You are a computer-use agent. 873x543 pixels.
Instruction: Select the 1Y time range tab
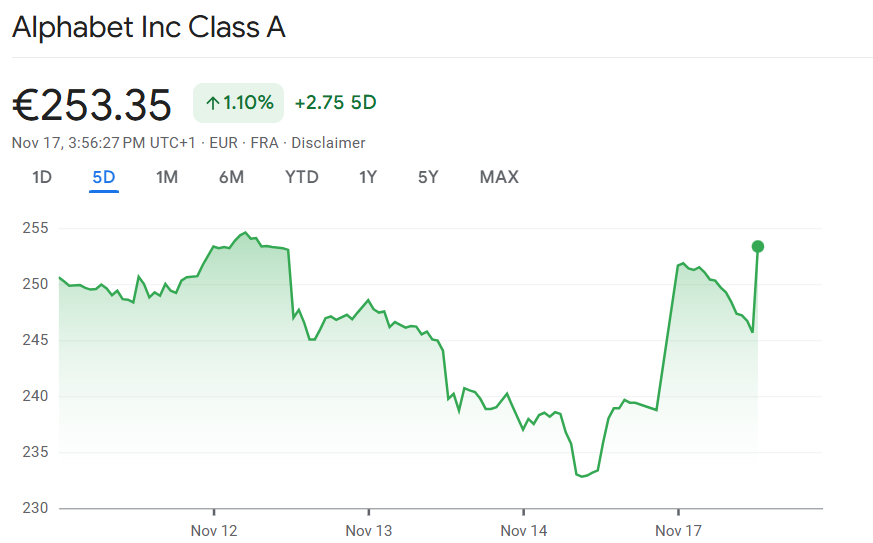pyautogui.click(x=368, y=177)
